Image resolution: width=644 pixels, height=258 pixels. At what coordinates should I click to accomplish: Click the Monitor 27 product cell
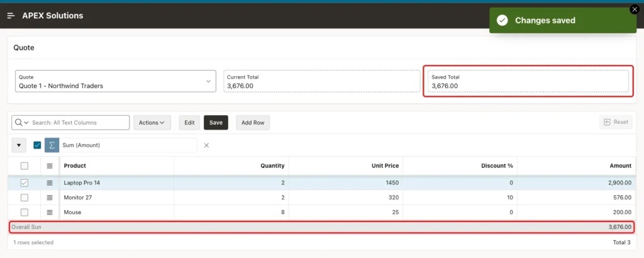point(116,198)
